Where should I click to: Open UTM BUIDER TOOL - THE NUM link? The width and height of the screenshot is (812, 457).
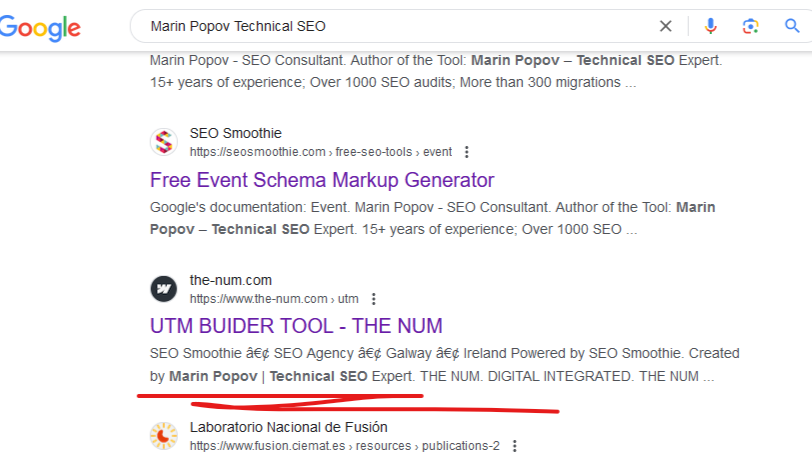point(296,326)
